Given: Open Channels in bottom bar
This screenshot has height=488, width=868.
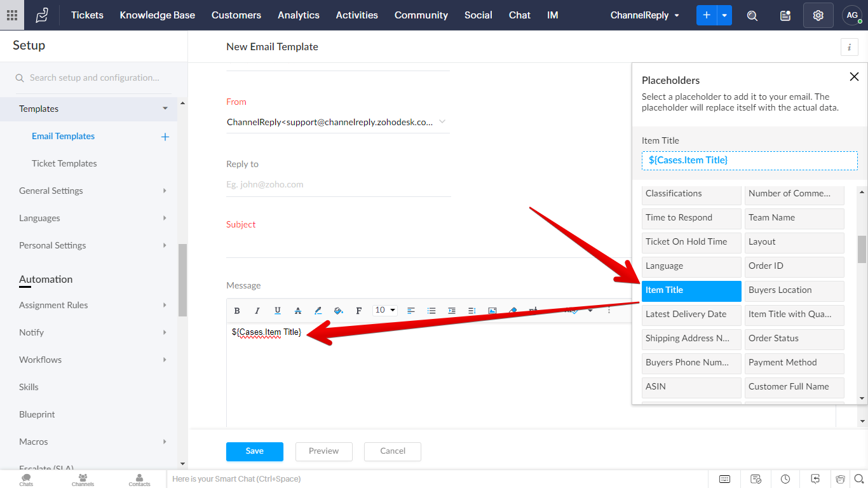Looking at the screenshot, I should (83, 480).
